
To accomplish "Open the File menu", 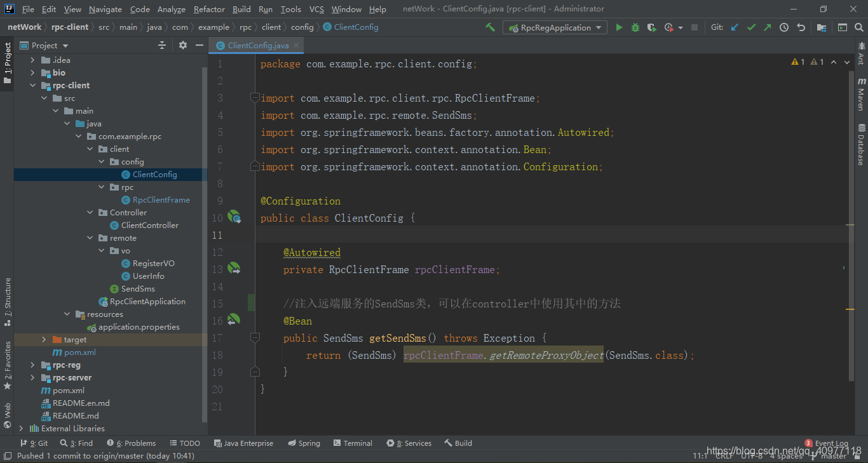I will coord(28,9).
